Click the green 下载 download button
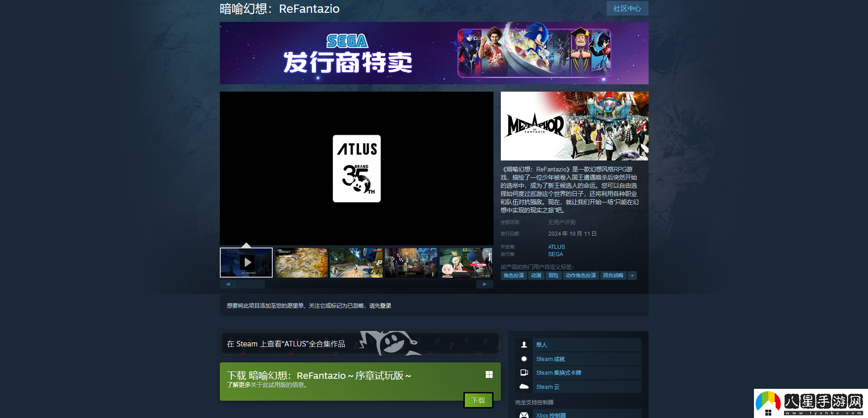The width and height of the screenshot is (868, 418). tap(478, 400)
